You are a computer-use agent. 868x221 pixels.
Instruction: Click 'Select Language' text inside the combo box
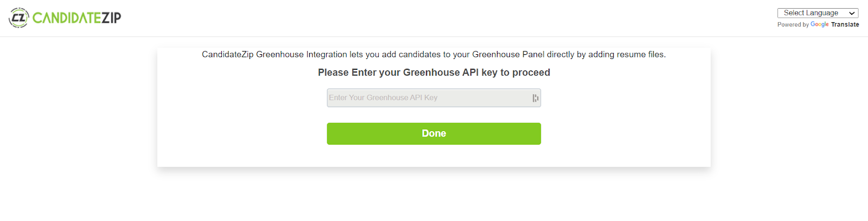coord(810,13)
